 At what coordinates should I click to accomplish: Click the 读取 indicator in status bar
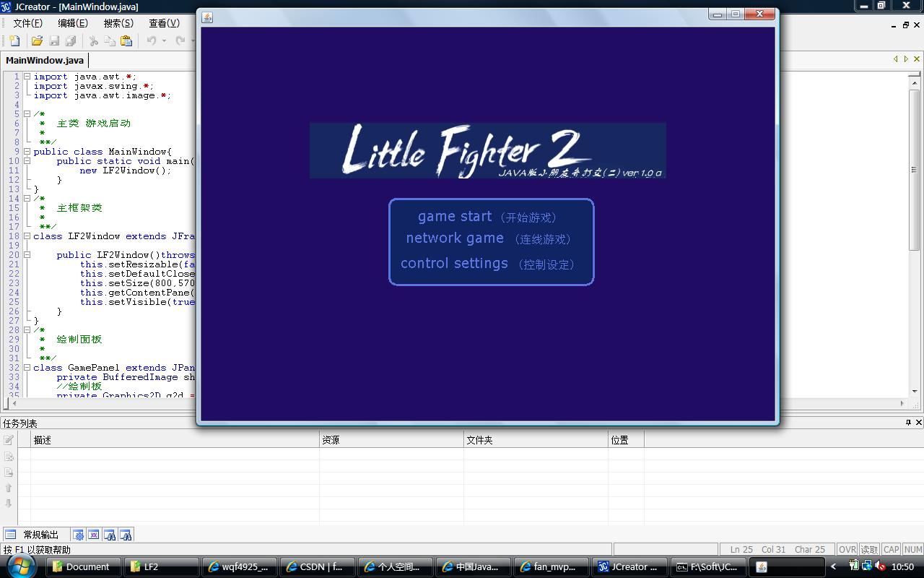pos(870,550)
